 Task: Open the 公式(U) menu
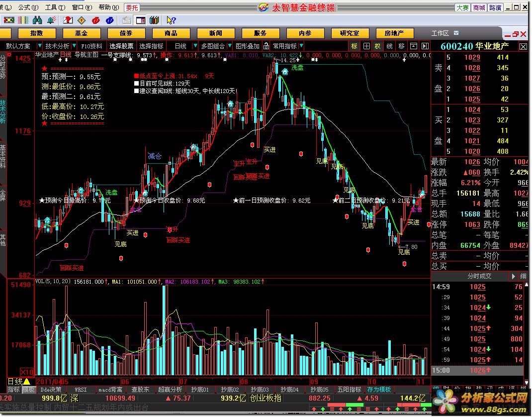(28, 7)
